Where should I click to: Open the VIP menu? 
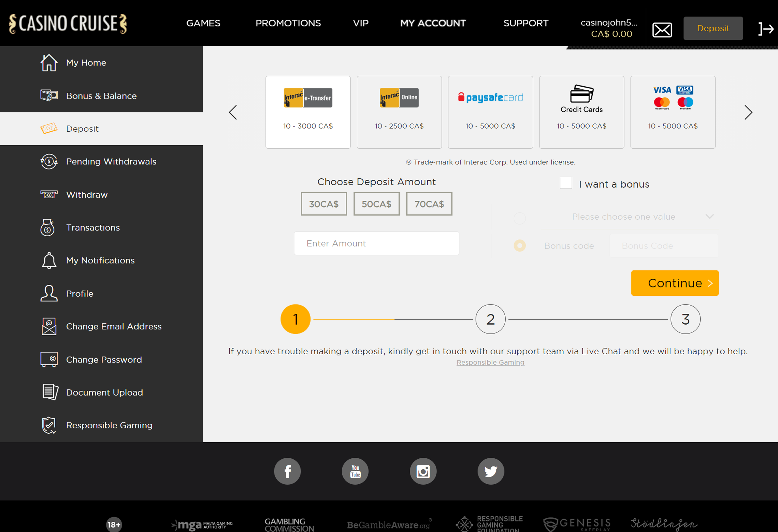click(361, 23)
